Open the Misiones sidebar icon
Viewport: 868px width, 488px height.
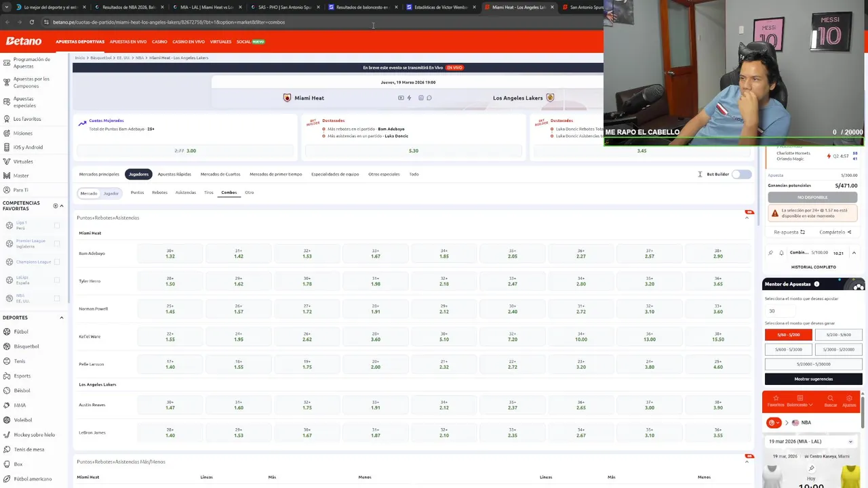click(x=6, y=134)
